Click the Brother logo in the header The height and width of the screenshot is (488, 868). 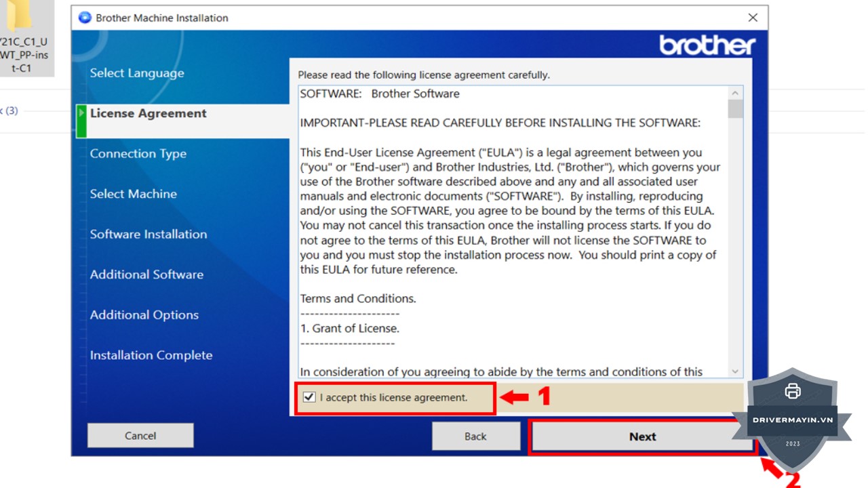pos(707,45)
